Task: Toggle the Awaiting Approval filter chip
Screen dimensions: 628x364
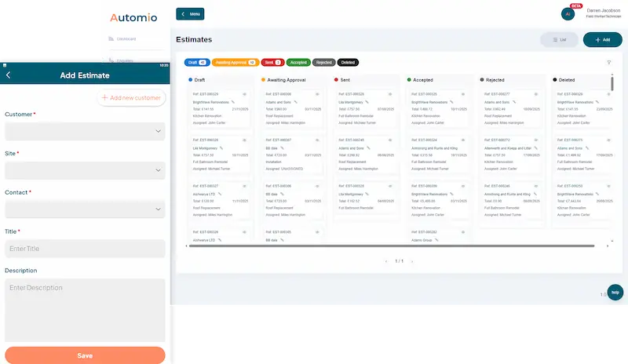Action: click(x=235, y=63)
